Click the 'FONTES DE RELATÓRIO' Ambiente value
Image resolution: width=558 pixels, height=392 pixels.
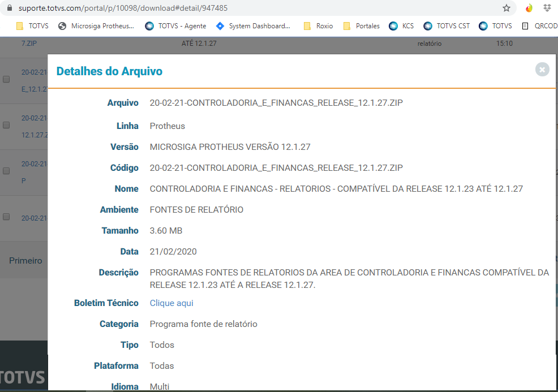[x=196, y=210]
